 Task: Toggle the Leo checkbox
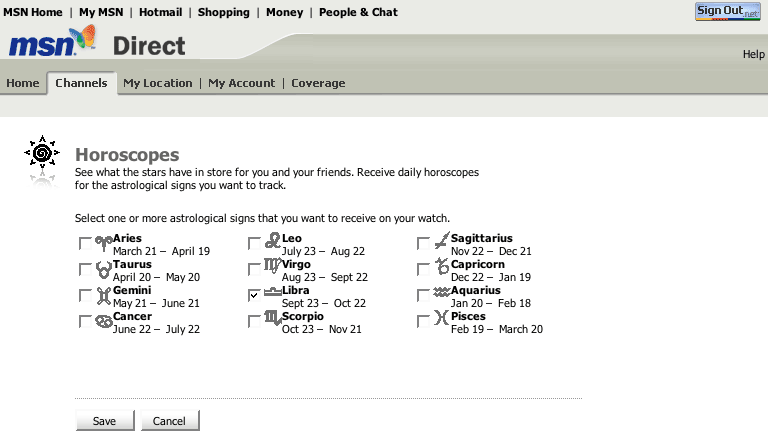(x=254, y=243)
